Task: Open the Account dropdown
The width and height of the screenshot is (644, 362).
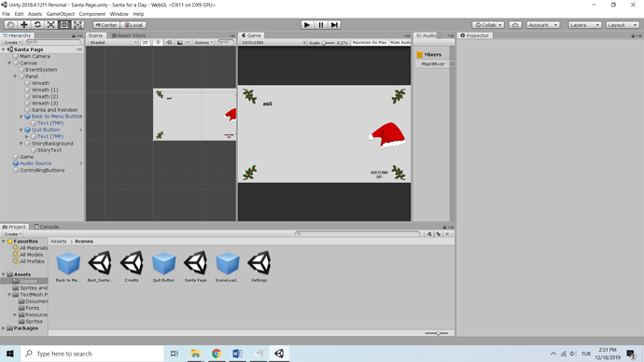Action: [x=543, y=25]
